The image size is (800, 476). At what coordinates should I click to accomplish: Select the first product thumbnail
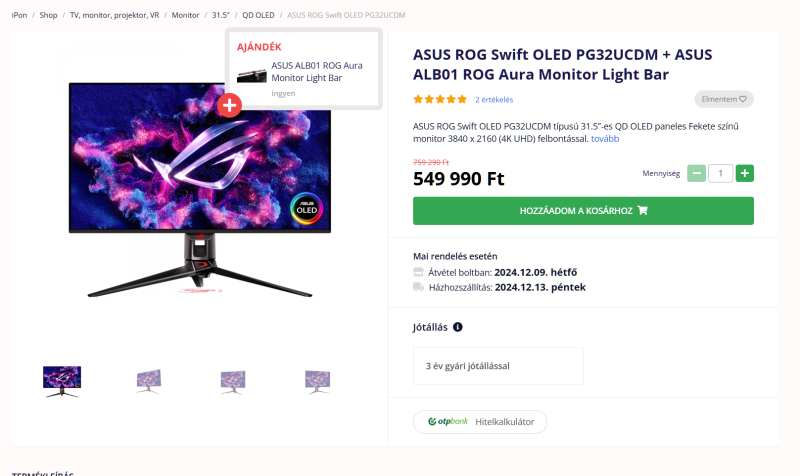[62, 380]
